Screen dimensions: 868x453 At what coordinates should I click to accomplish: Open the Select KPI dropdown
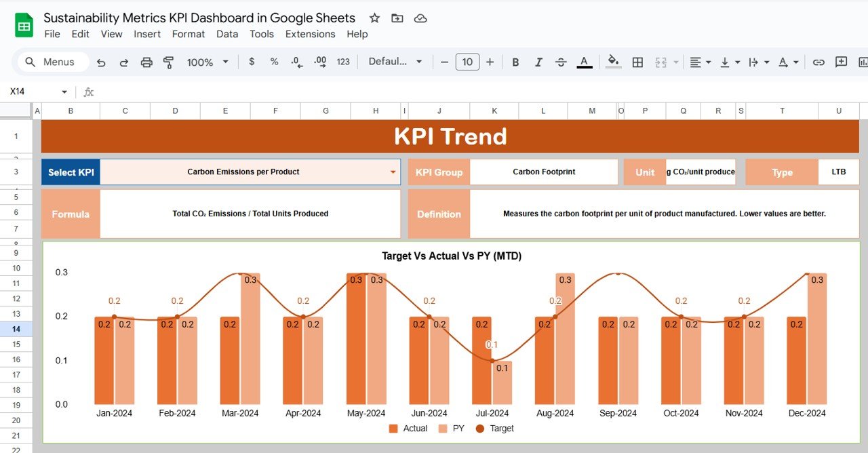391,172
